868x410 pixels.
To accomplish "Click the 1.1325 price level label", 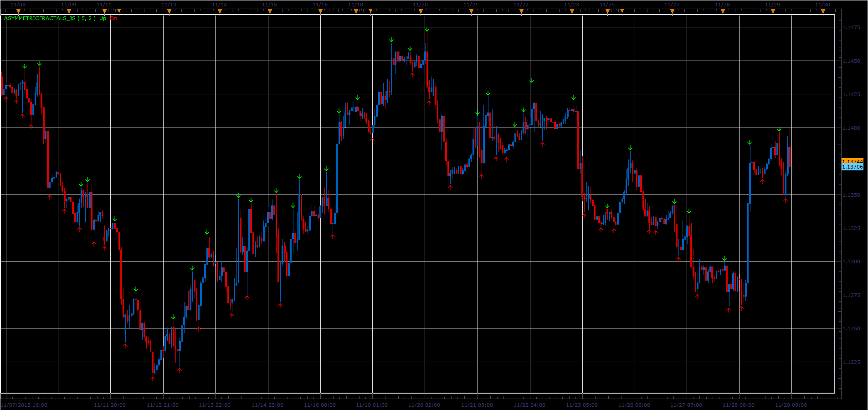I will [851, 228].
